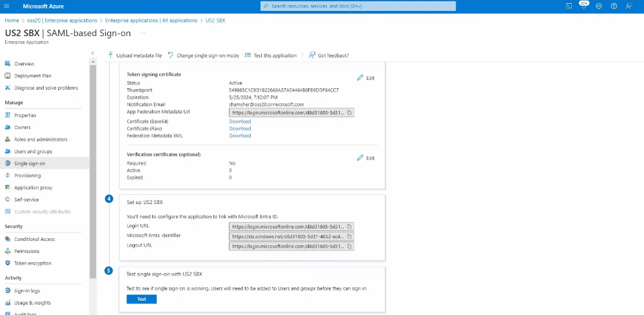Click the Usage & insights chart icon
This screenshot has width=644, height=315.
(7, 303)
